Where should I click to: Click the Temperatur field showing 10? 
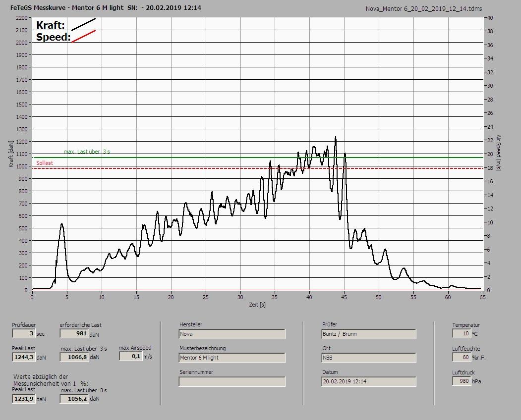tap(462, 334)
